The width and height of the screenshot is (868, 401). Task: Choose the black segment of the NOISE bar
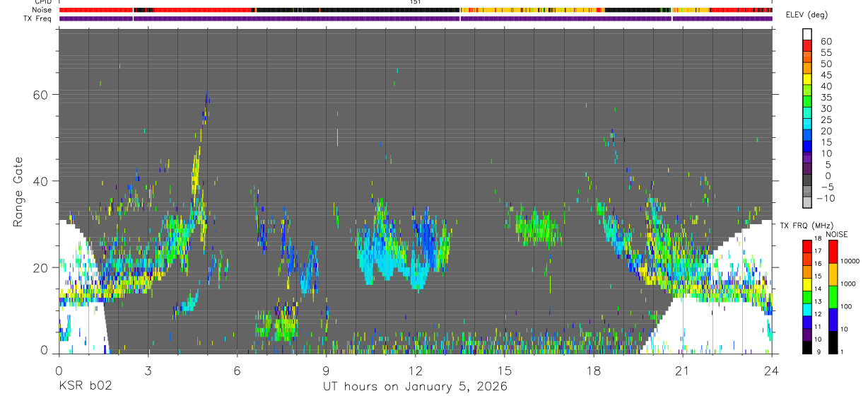[x=833, y=342]
